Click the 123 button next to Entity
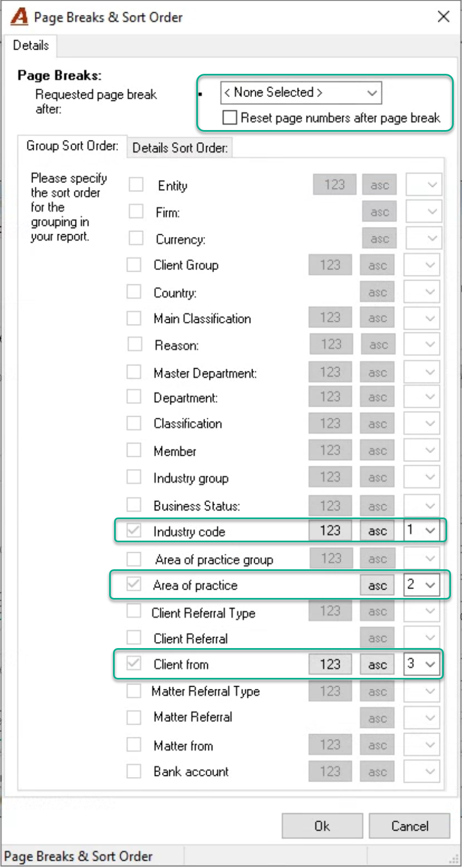 click(335, 185)
